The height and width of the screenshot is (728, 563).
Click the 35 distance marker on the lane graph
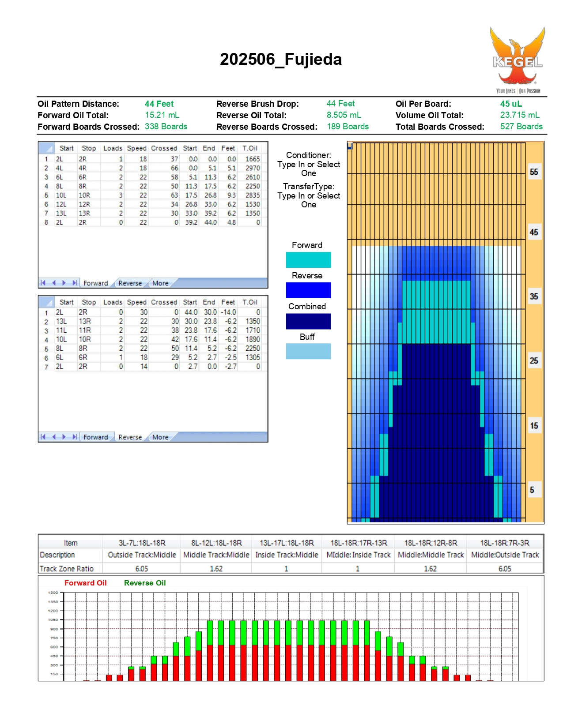pyautogui.click(x=534, y=296)
